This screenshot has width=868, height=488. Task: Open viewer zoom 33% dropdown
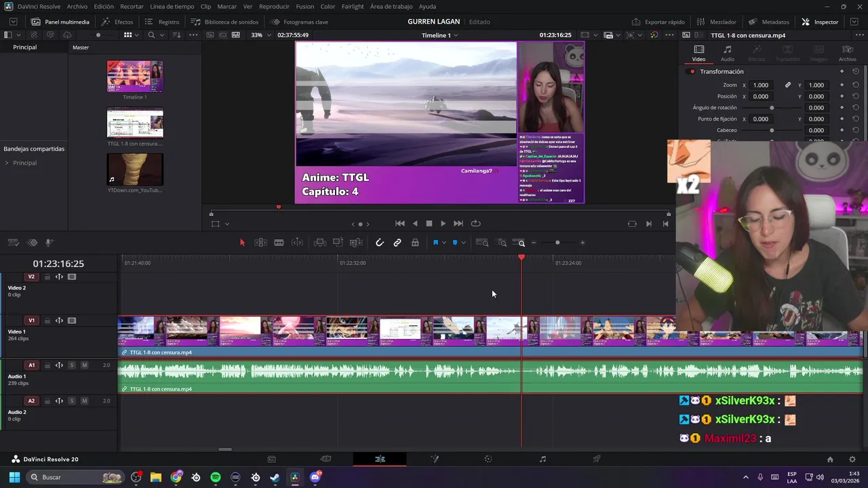pos(261,35)
